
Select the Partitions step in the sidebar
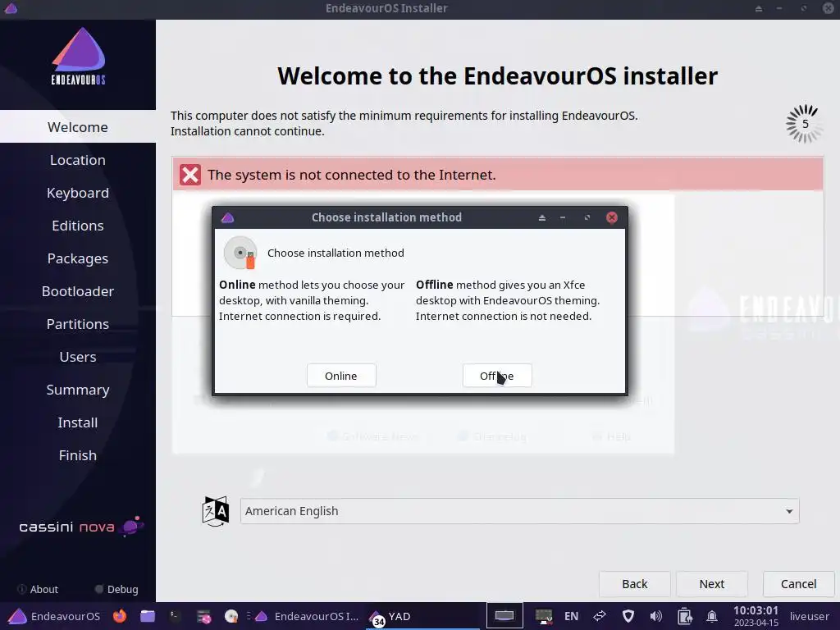point(78,324)
